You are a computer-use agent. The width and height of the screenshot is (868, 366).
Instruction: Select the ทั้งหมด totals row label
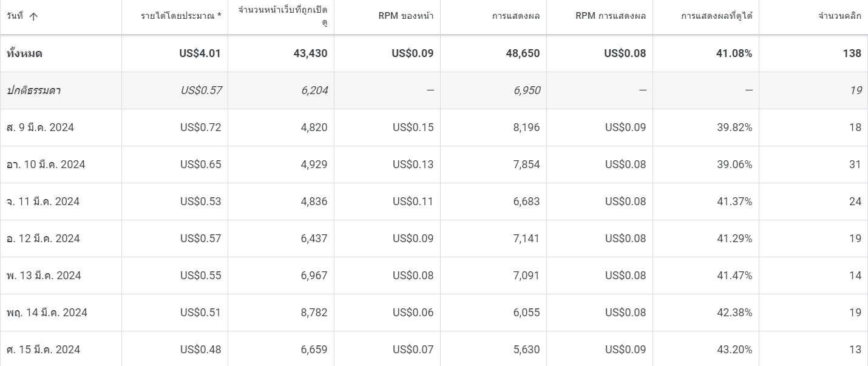24,53
